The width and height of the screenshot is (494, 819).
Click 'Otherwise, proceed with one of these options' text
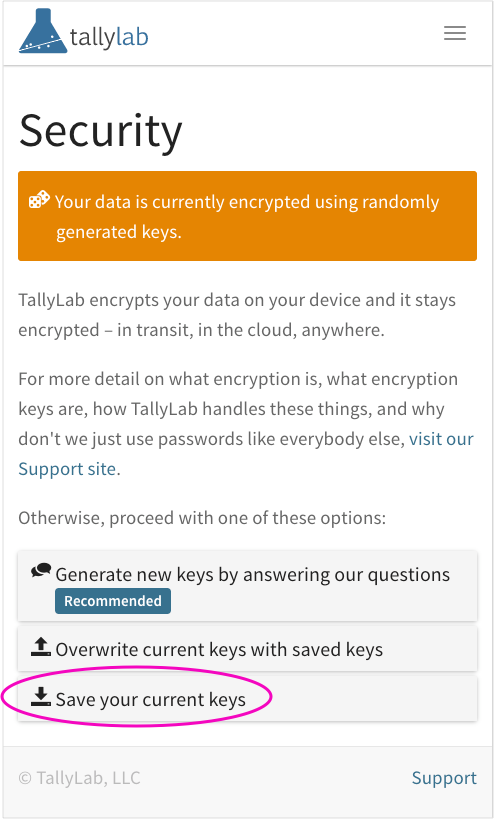click(x=202, y=518)
